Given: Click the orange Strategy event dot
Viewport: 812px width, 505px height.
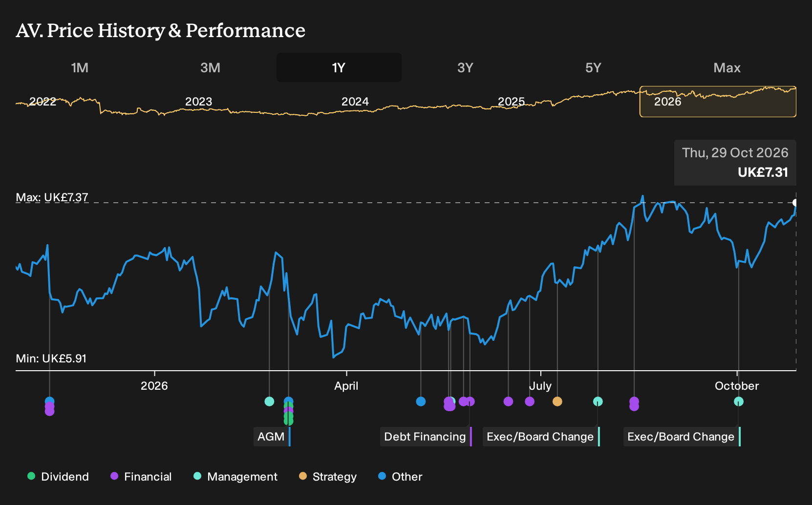Looking at the screenshot, I should (557, 401).
